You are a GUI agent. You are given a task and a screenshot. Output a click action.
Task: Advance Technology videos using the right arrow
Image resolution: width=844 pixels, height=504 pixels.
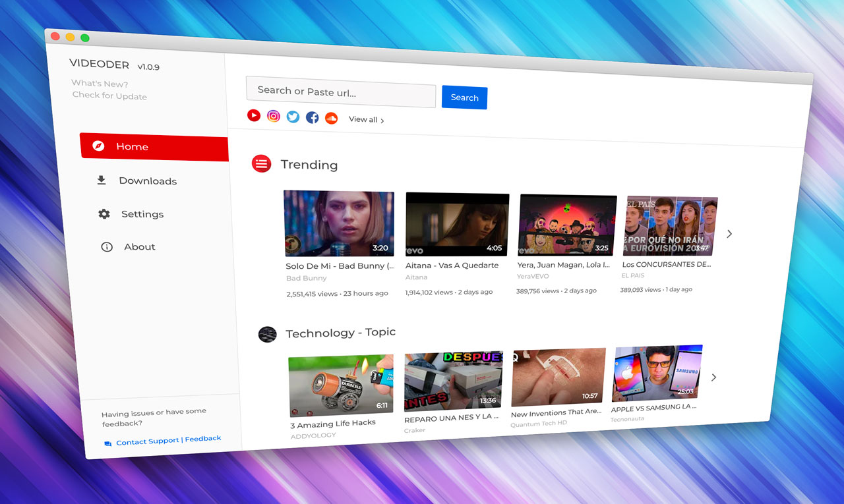pos(713,377)
